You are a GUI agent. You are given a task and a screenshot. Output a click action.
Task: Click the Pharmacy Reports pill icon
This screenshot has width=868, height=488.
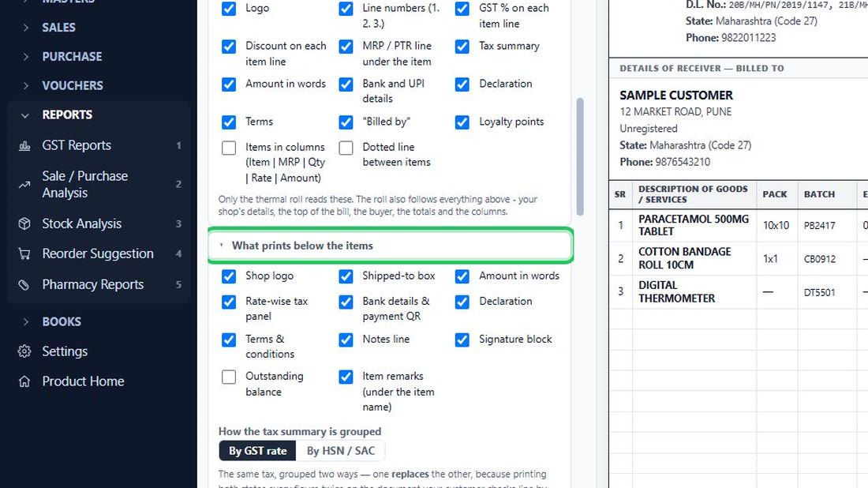(x=24, y=285)
